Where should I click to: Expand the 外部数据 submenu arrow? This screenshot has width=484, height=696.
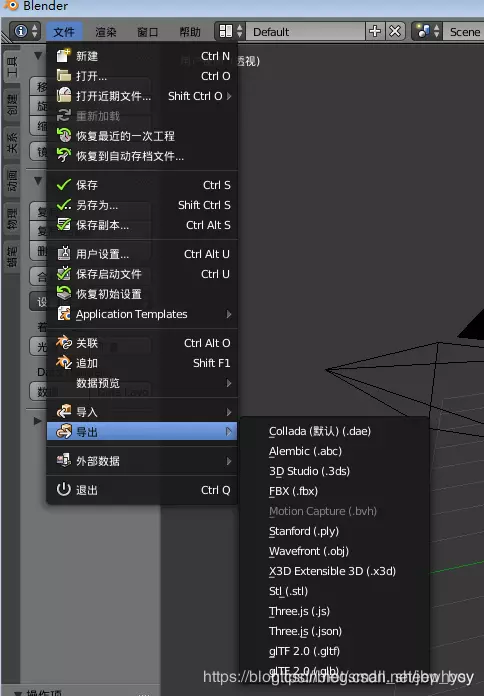pyautogui.click(x=229, y=461)
